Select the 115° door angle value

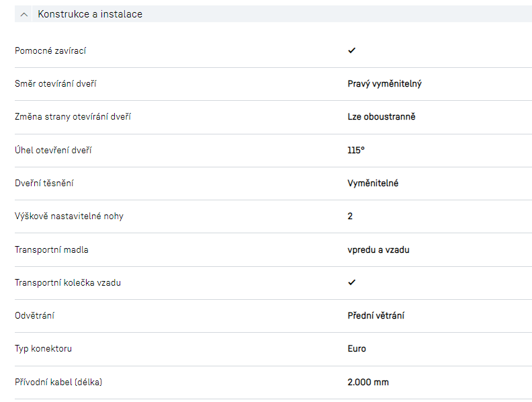356,150
